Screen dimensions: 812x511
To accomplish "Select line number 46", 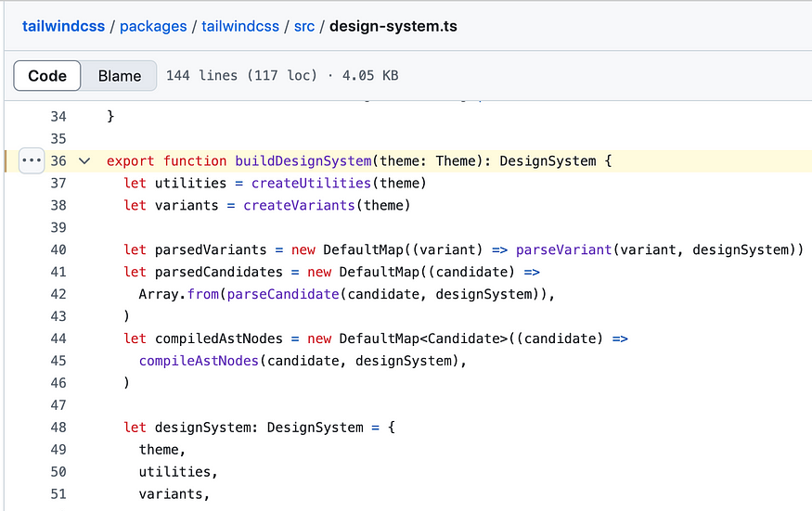I will tap(58, 383).
